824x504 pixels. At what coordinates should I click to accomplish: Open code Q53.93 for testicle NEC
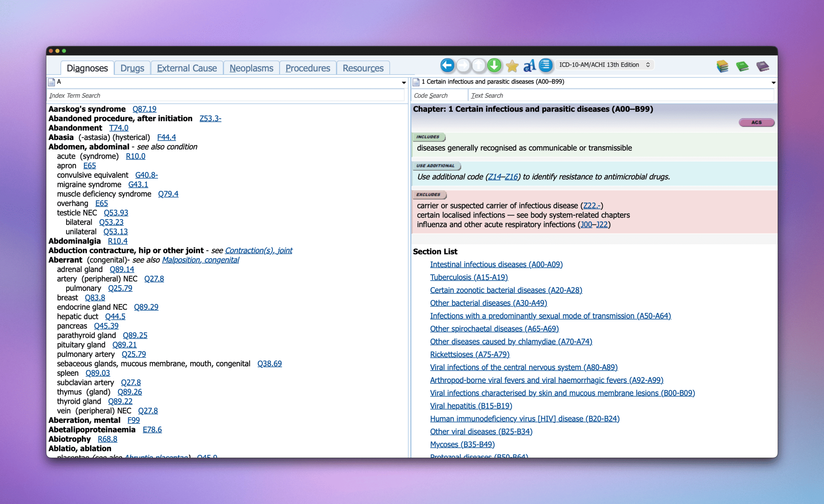tap(116, 213)
